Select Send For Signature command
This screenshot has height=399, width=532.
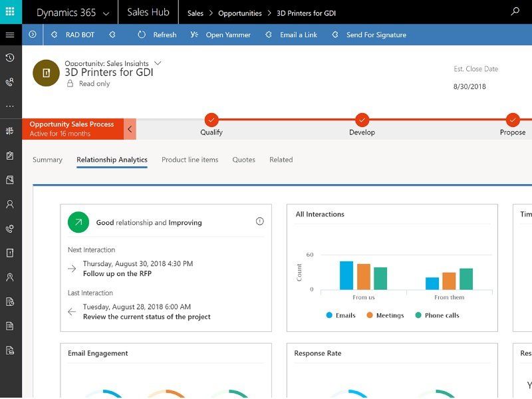coord(369,35)
